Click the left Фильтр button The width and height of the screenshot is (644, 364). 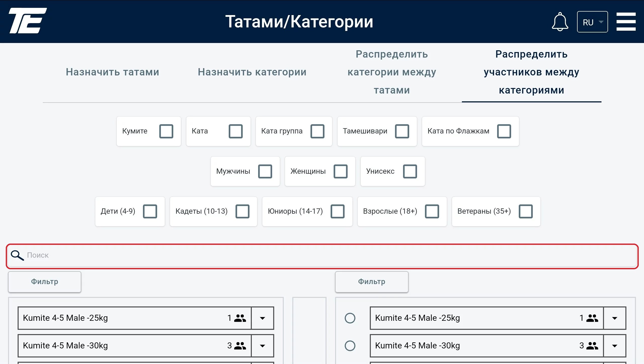pos(45,282)
